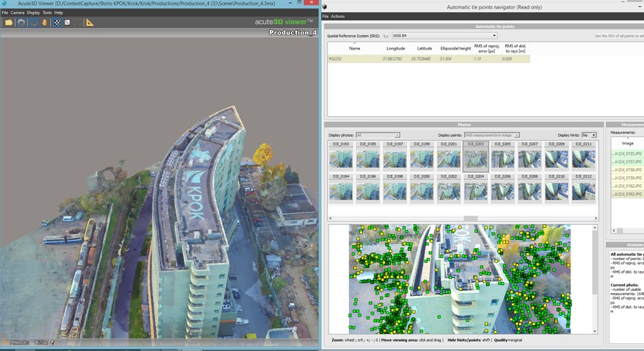Select photo thumbnail DJI_0207
This screenshot has width=644, height=351.
pos(530,155)
